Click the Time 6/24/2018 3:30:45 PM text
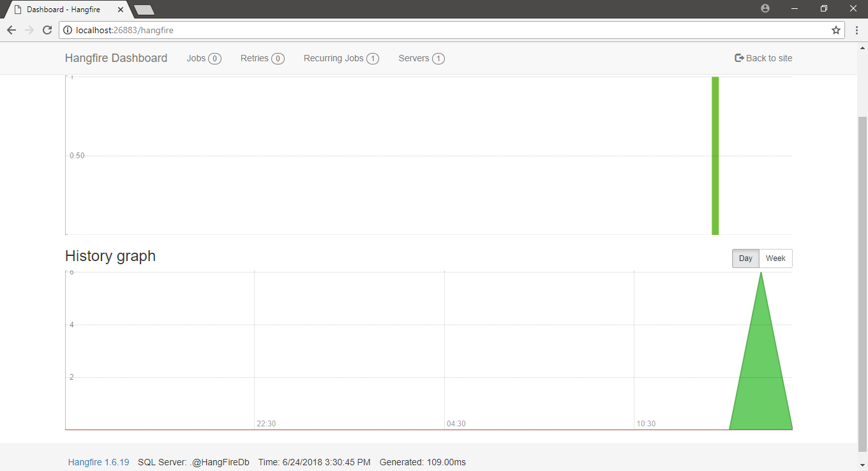The width and height of the screenshot is (868, 471). coord(314,462)
